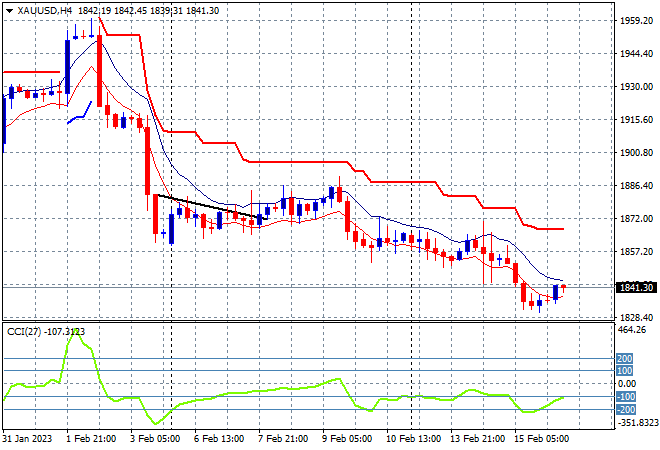Click the 15 Feb 05:00 time label

point(541,439)
